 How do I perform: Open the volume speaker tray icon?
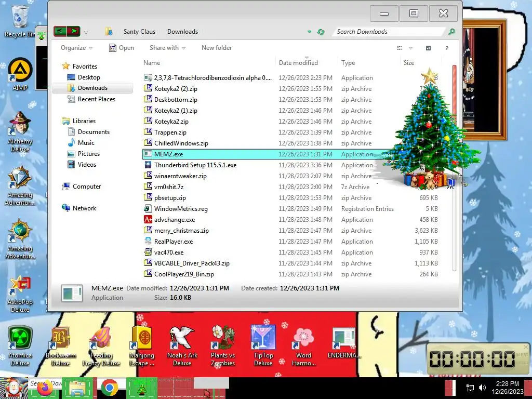(x=482, y=388)
